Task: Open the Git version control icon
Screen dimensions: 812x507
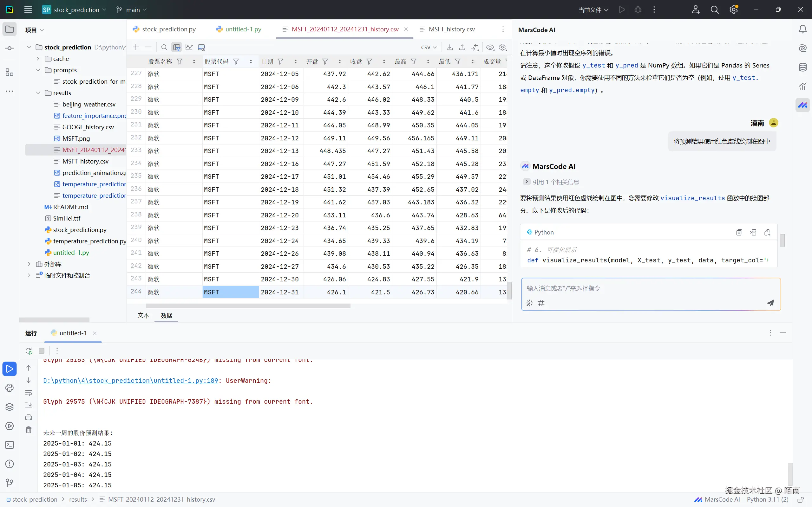Action: click(10, 483)
